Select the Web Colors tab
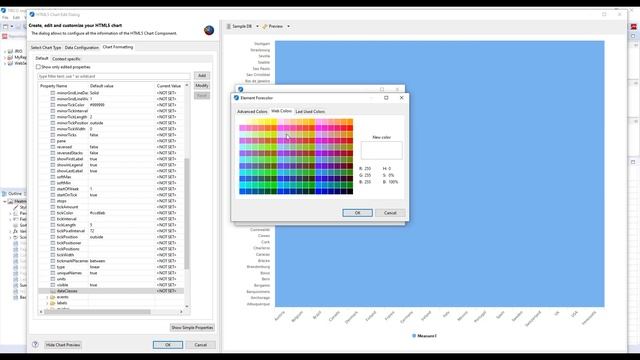This screenshot has height=360, width=640. [x=281, y=111]
